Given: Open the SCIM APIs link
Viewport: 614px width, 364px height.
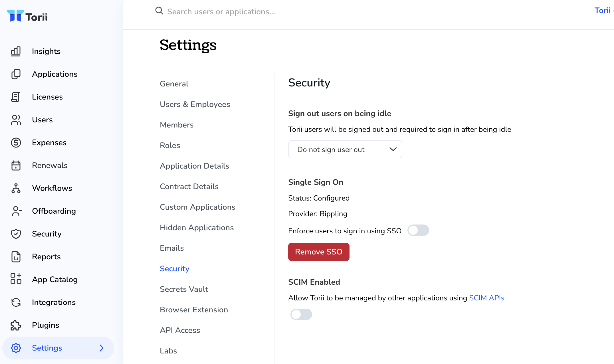Looking at the screenshot, I should pos(486,298).
